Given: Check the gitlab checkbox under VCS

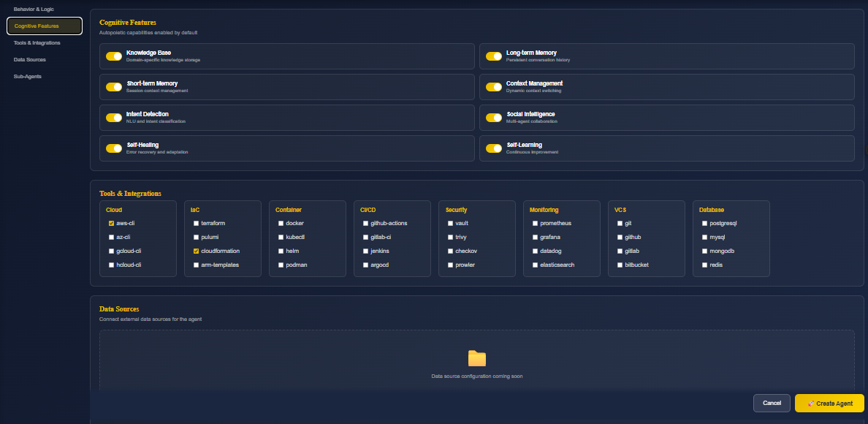Looking at the screenshot, I should tap(620, 251).
